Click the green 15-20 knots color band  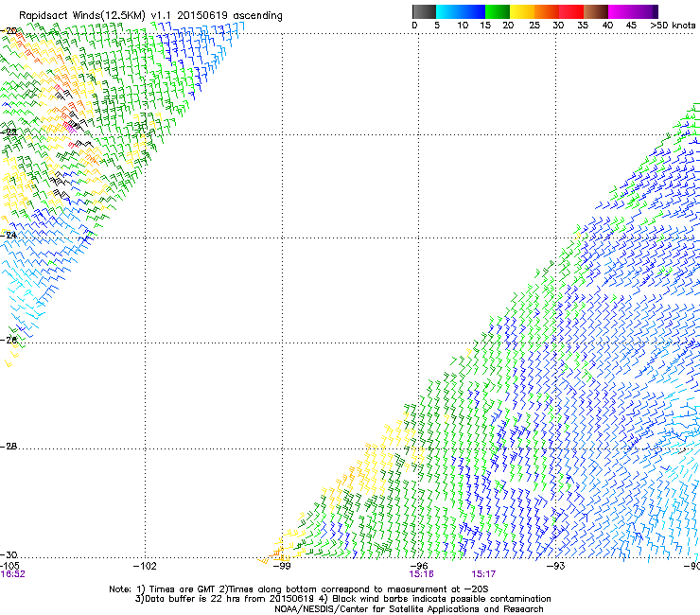[498, 11]
